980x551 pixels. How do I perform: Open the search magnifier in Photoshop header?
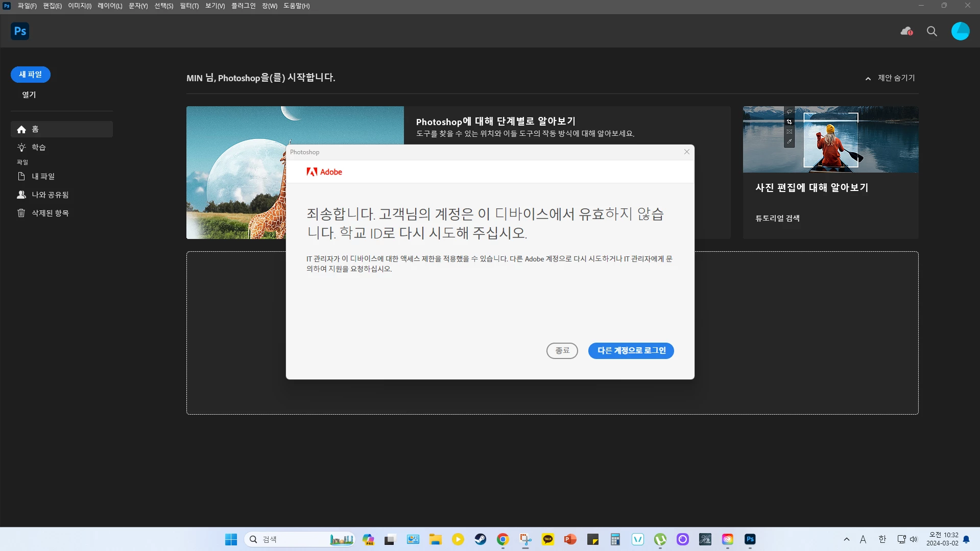932,31
